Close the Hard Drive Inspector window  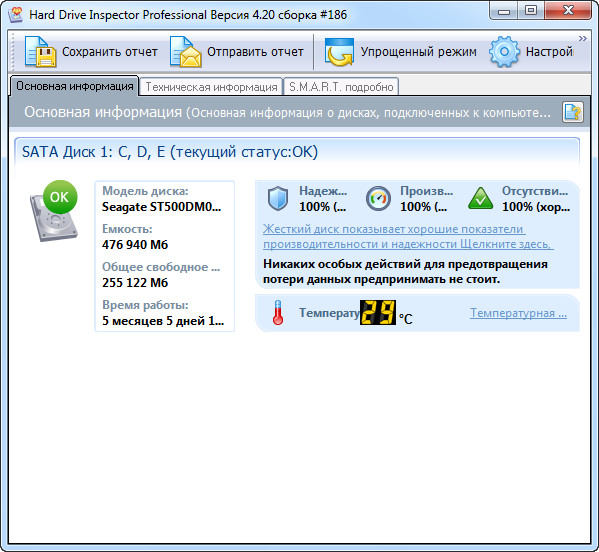point(568,11)
